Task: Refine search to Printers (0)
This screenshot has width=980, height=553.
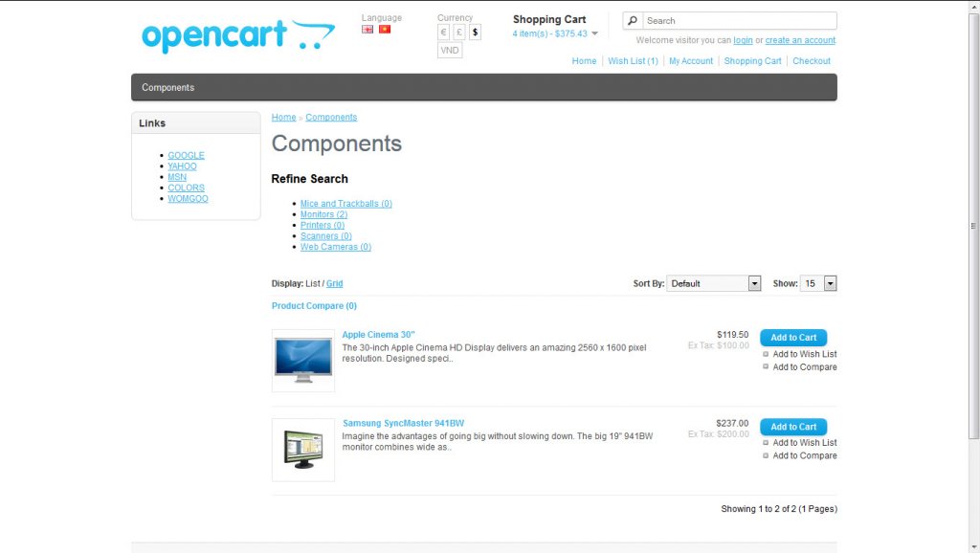Action: [322, 225]
